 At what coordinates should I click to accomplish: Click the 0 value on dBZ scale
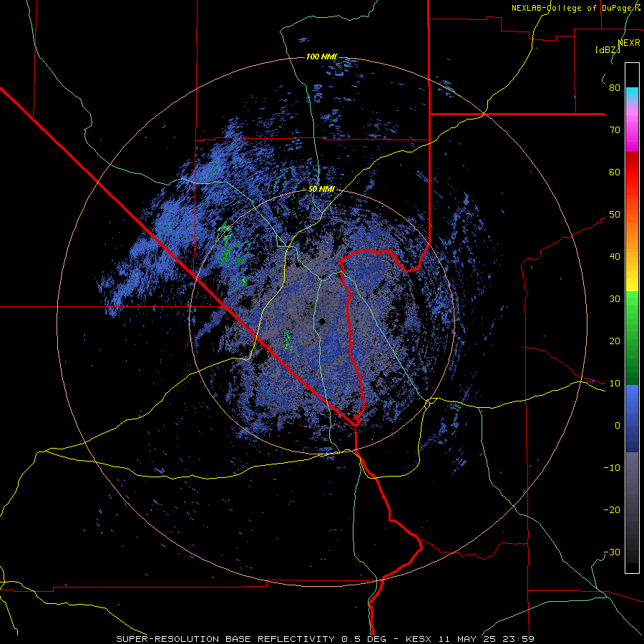[618, 426]
